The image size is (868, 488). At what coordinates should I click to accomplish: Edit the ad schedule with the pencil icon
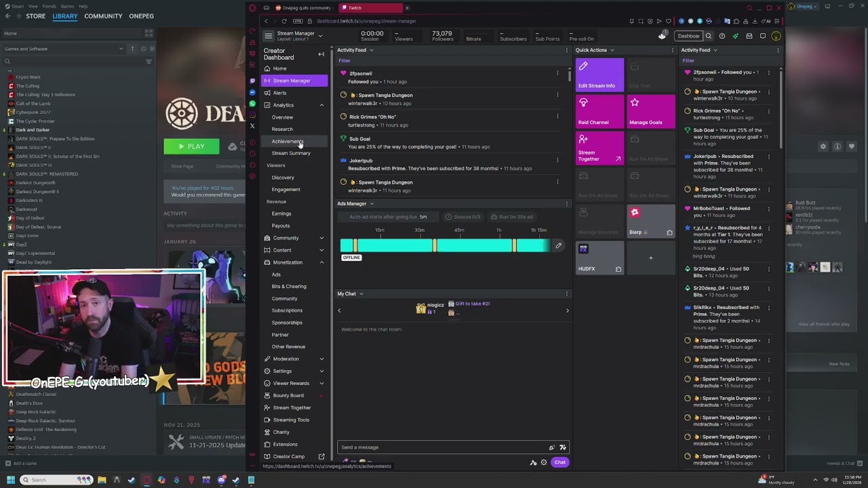558,245
